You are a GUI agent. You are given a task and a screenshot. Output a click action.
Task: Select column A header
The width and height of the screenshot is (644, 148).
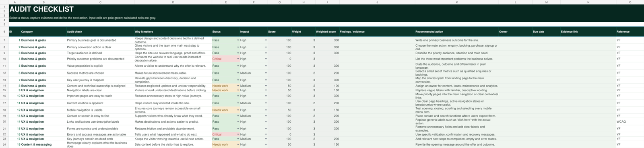[x=14, y=2]
